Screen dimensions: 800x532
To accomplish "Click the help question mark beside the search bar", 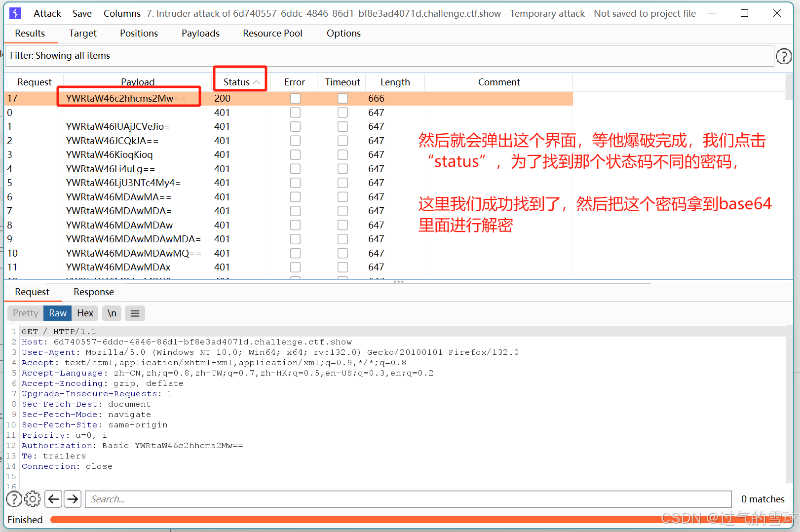I will pos(14,499).
